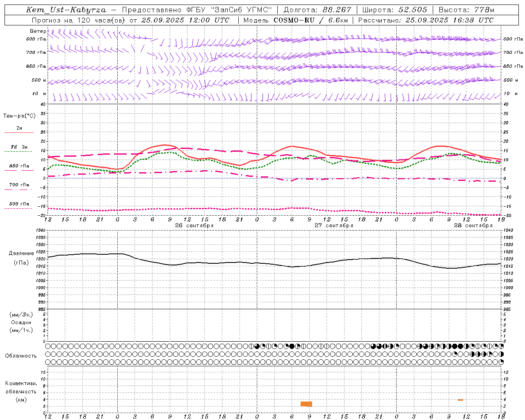Click the Осадки precipitation label

[x=21, y=322]
